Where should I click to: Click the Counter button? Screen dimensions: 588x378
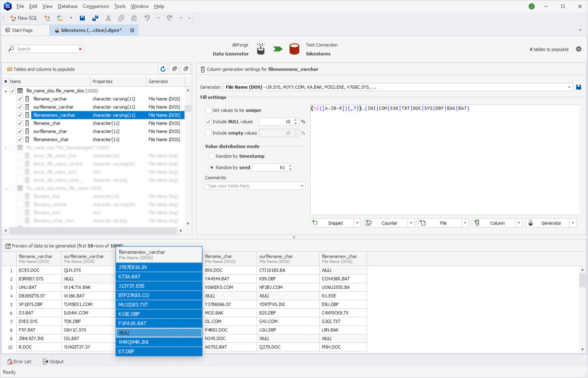[x=386, y=223]
